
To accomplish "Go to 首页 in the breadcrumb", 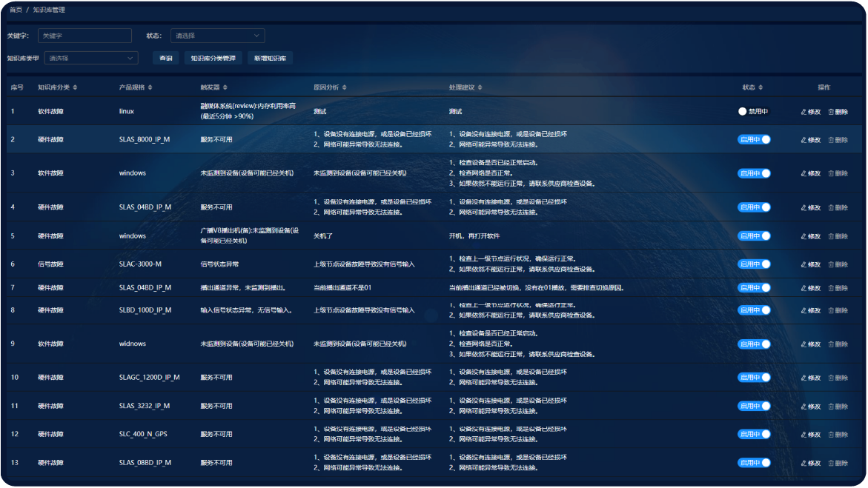I will pyautogui.click(x=16, y=10).
